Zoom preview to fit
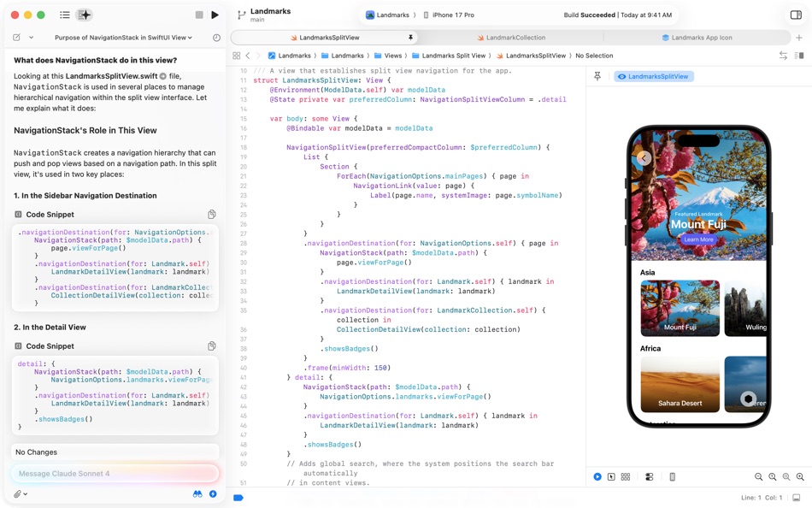 (786, 477)
